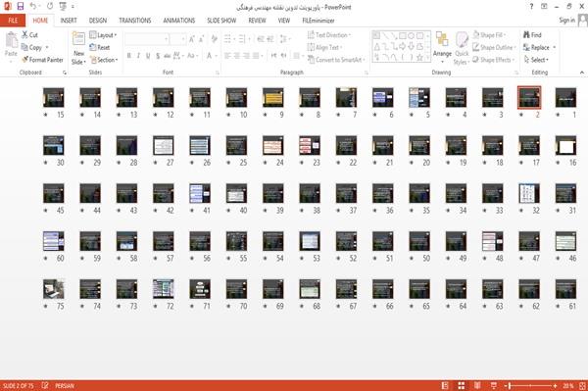The width and height of the screenshot is (588, 391).
Task: Click the zoom in plus button
Action: click(555, 385)
